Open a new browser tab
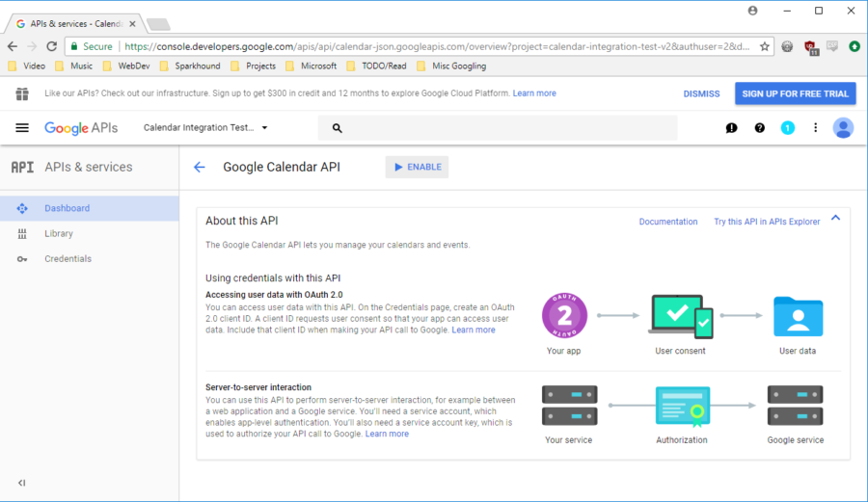Image resolution: width=868 pixels, height=502 pixels. (158, 24)
